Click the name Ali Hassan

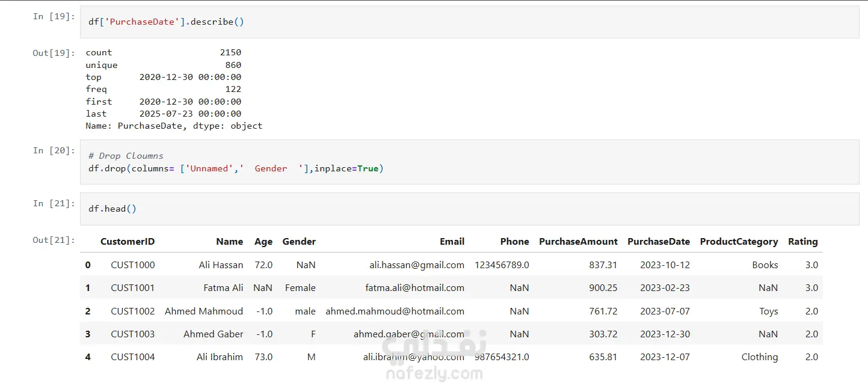pyautogui.click(x=221, y=265)
